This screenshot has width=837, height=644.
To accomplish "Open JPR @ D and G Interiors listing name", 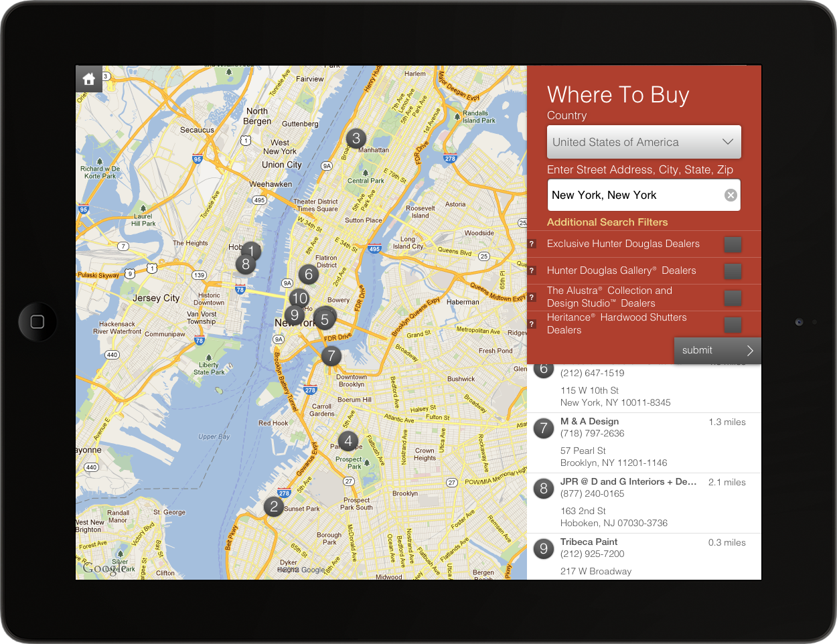I will click(629, 481).
